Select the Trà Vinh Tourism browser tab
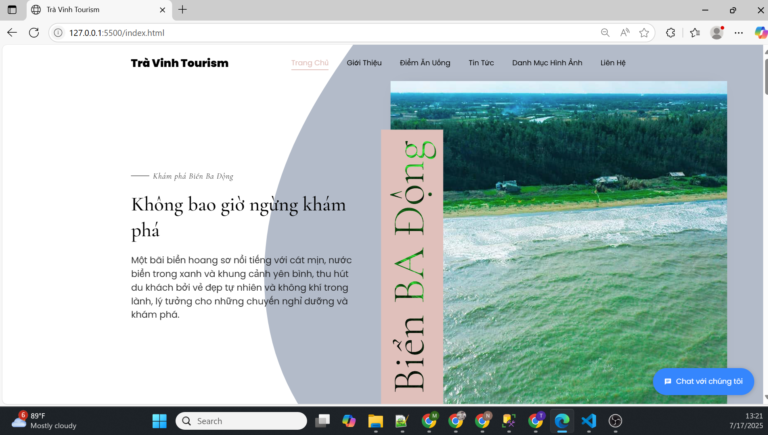 tap(99, 10)
